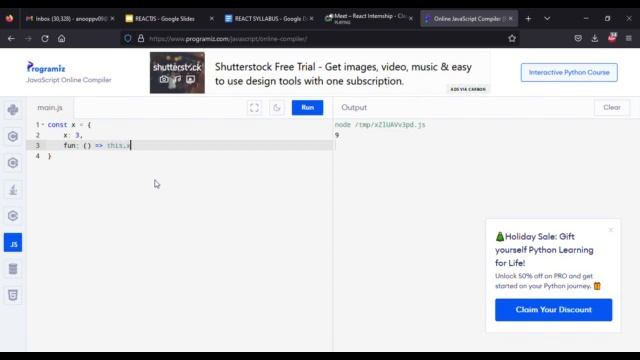
Task: Minimize the Firefox window
Action: 586,18
